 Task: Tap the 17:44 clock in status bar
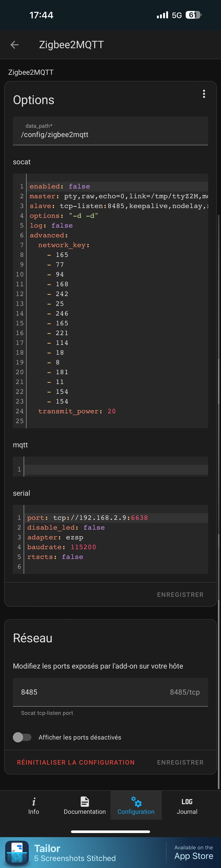click(41, 15)
